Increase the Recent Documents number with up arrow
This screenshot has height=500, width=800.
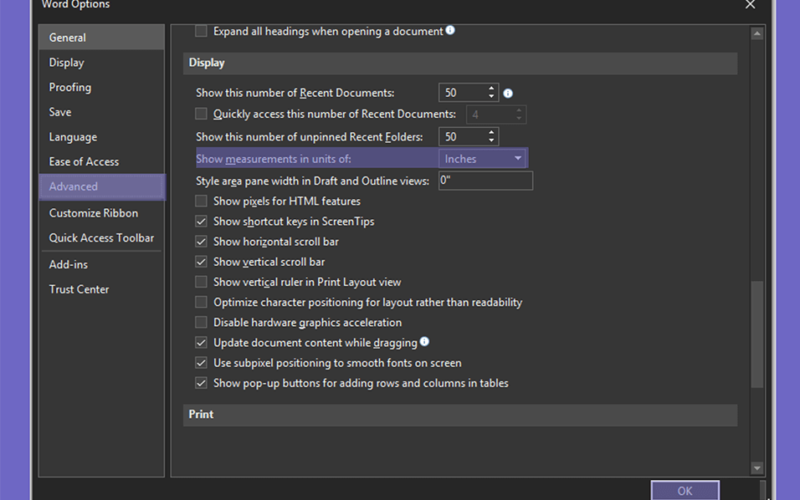[491, 89]
